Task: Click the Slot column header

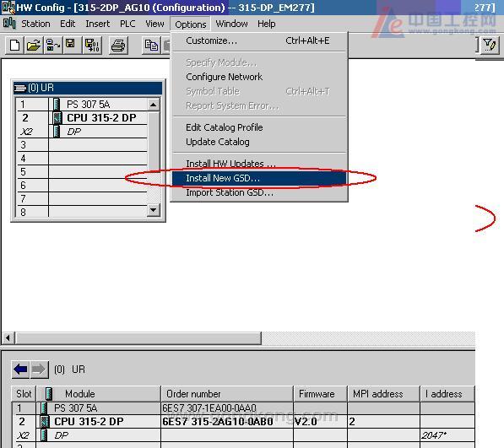Action: 24,394
